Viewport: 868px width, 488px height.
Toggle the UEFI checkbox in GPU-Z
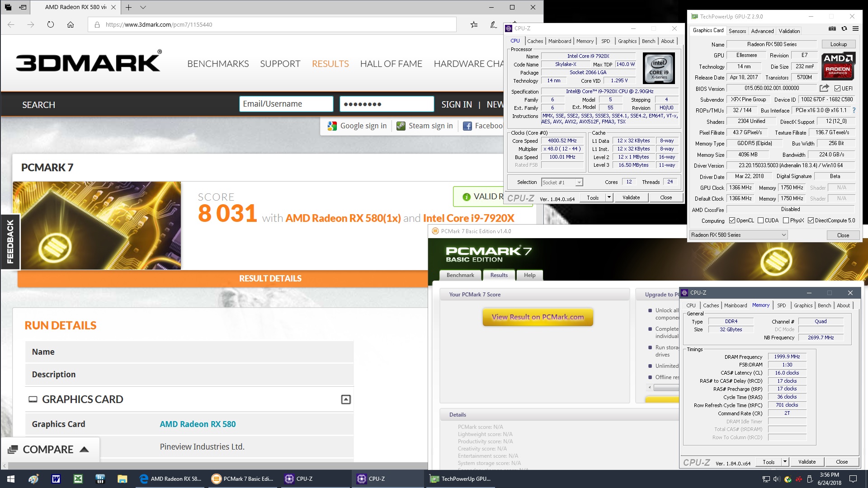click(x=838, y=89)
